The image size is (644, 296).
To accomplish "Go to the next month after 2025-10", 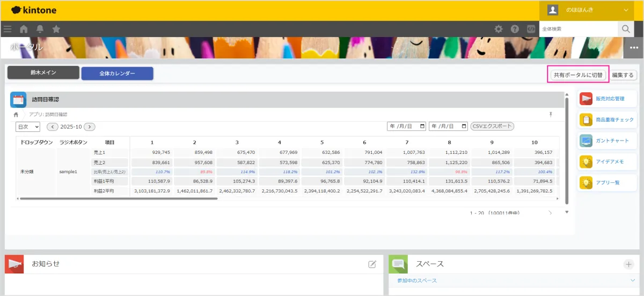I will coord(90,127).
